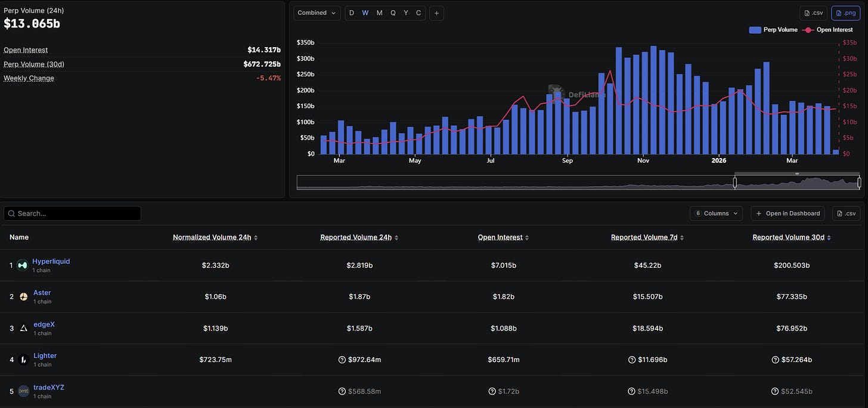Select the W weekly interval option
The width and height of the screenshot is (868, 408).
click(365, 13)
